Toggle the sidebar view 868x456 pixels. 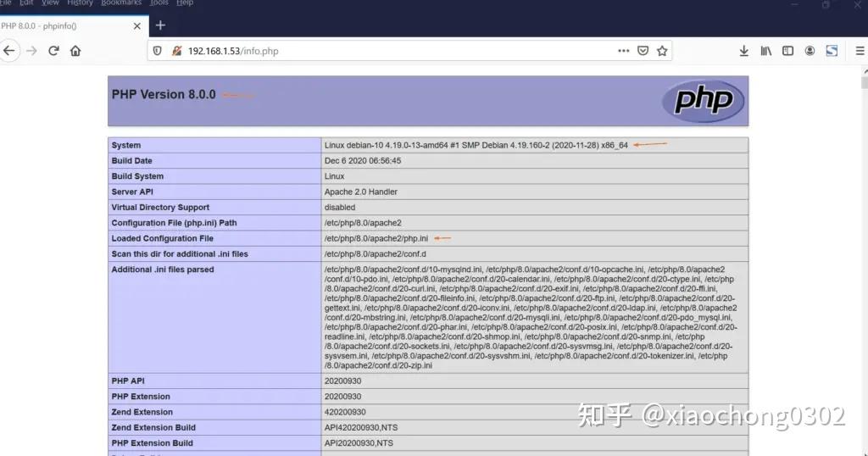pos(787,51)
